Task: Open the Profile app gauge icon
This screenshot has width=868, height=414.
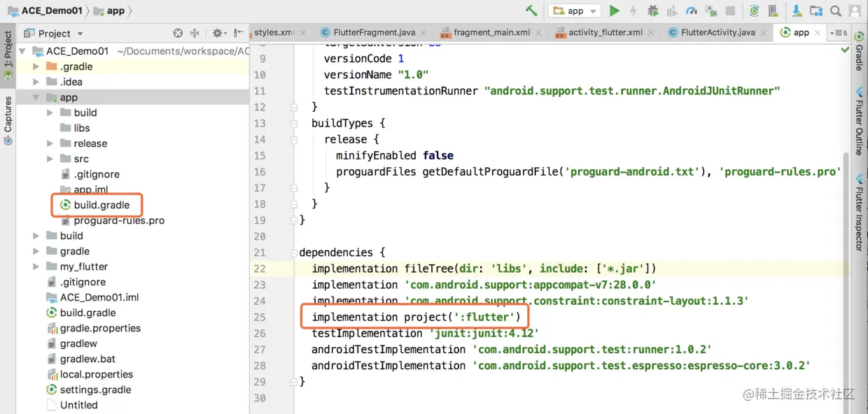Action: click(x=692, y=10)
